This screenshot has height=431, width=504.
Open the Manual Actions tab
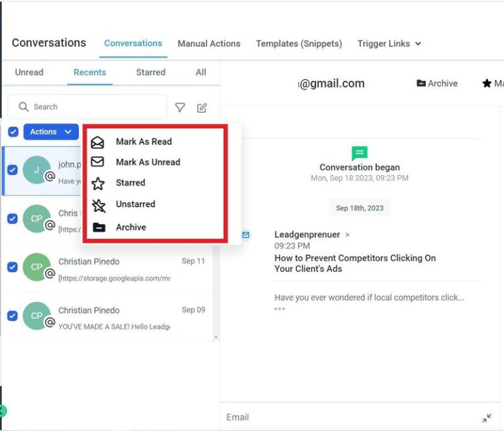[209, 44]
